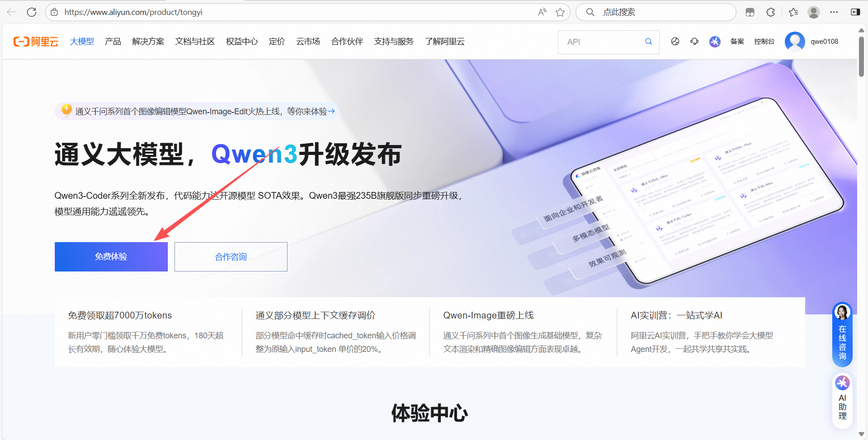
Task: View site info lock icon
Action: pos(54,12)
